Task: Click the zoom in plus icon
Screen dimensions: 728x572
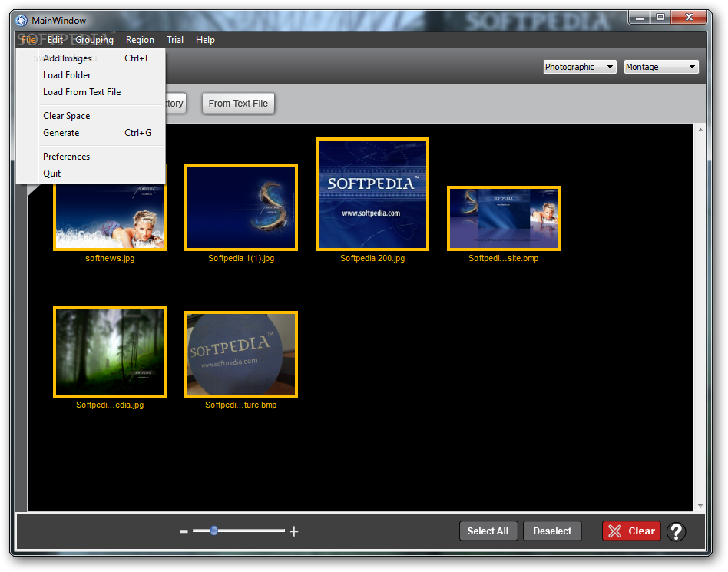Action: [x=293, y=531]
